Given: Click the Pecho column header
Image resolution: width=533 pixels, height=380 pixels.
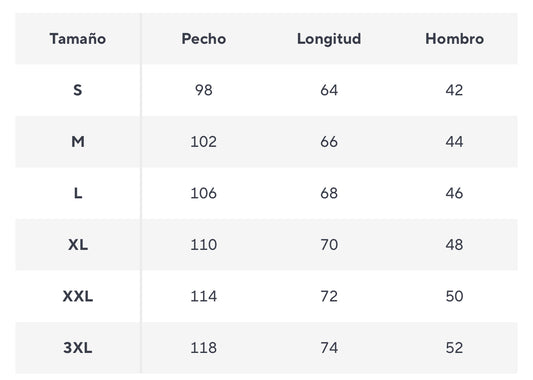Looking at the screenshot, I should tap(204, 39).
